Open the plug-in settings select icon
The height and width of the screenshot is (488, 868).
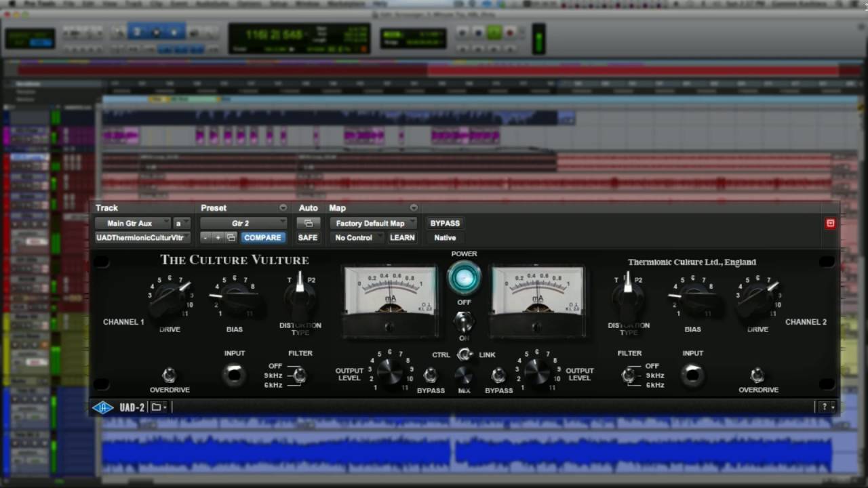(231, 238)
